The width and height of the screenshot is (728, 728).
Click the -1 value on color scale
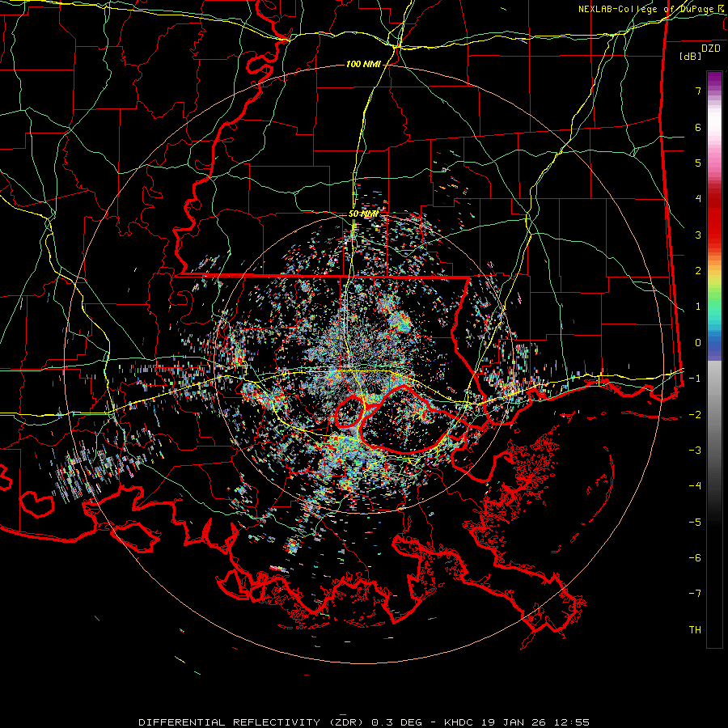[695, 379]
